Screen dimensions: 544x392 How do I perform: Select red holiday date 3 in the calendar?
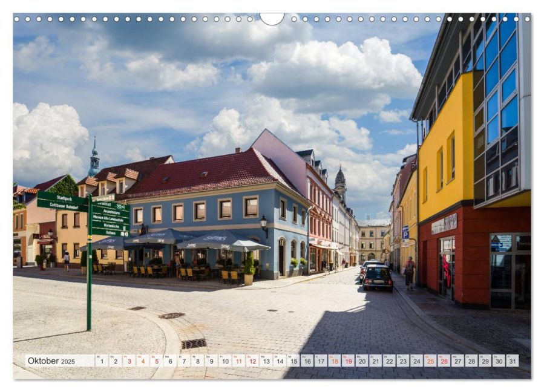click(129, 361)
